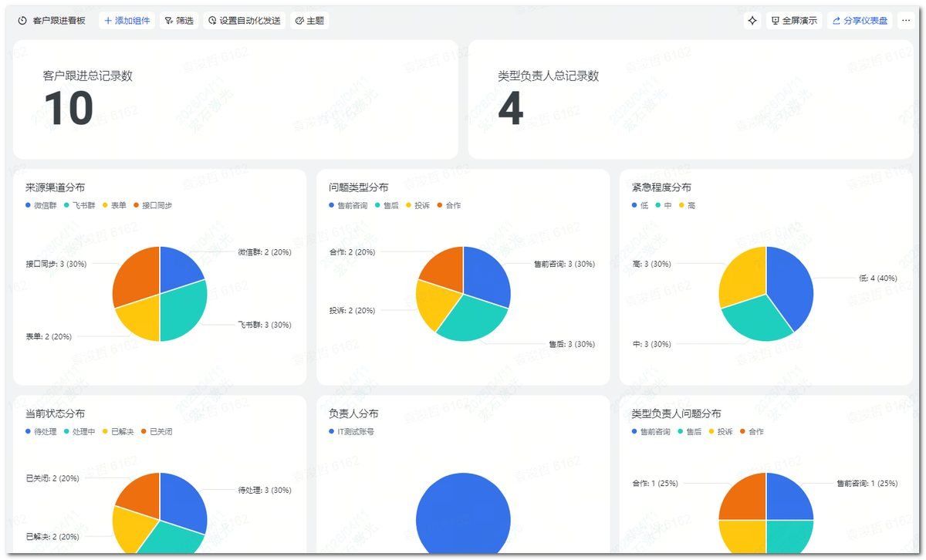Click the 来源渠道分布 chart title
The height and width of the screenshot is (560, 926).
pyautogui.click(x=56, y=187)
